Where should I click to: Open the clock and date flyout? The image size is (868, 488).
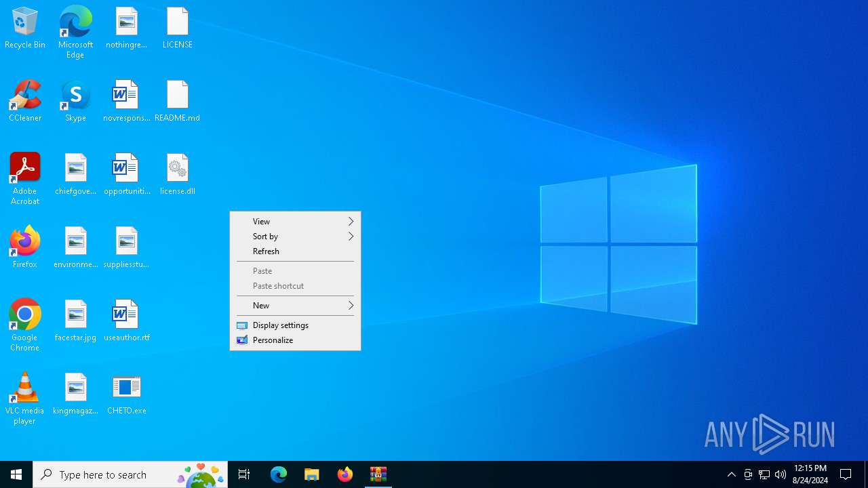pos(810,474)
